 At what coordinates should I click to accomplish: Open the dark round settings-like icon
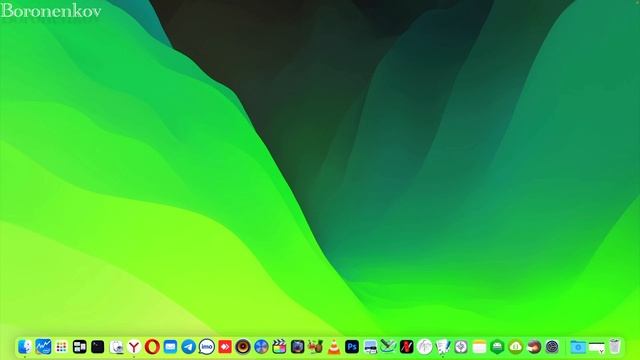552,347
